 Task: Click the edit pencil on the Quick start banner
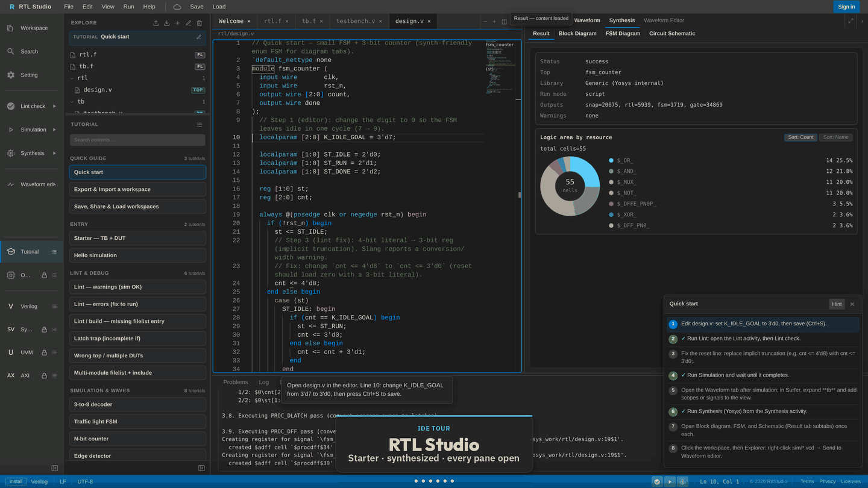pyautogui.click(x=199, y=37)
